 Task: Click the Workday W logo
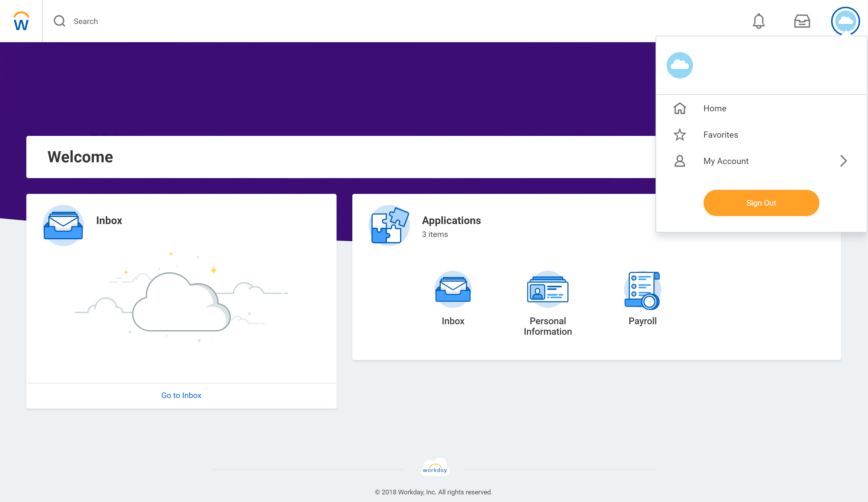pos(21,21)
